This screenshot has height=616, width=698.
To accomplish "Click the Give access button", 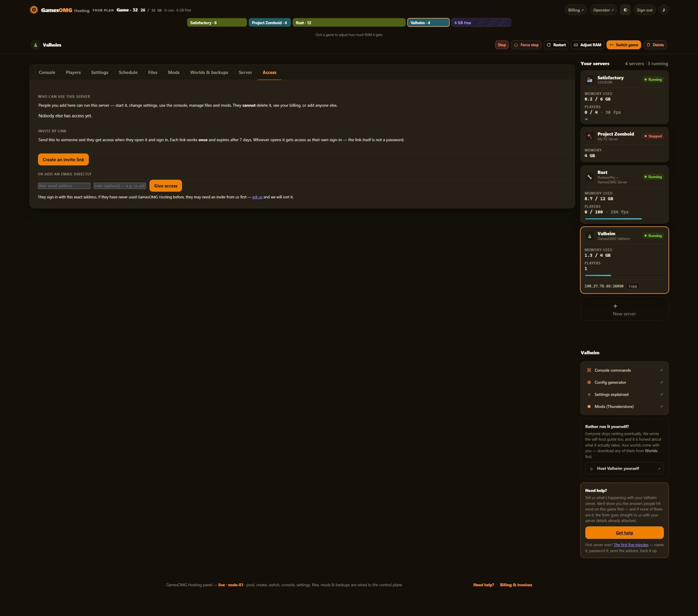I will click(166, 186).
